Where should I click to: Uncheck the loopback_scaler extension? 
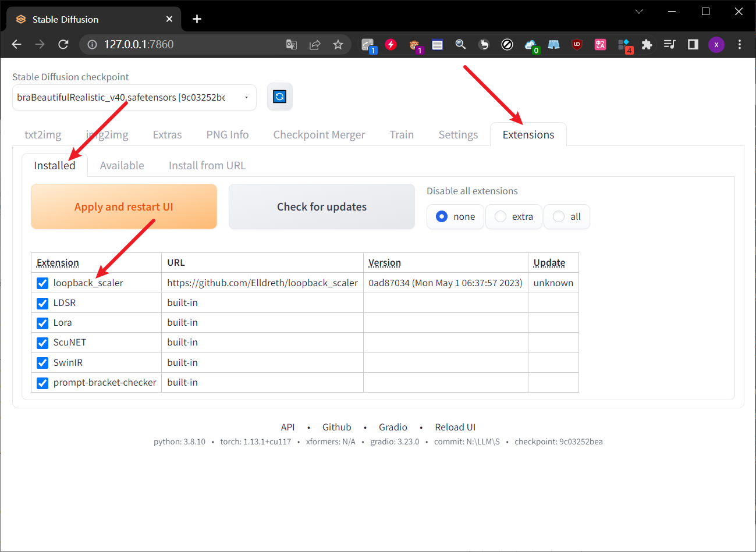pyautogui.click(x=42, y=283)
